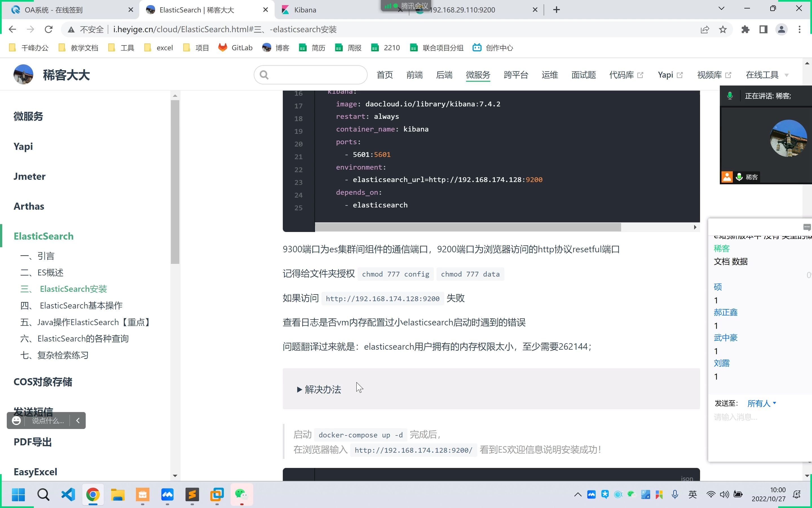Open the Yapi external link in navbar

(670, 75)
